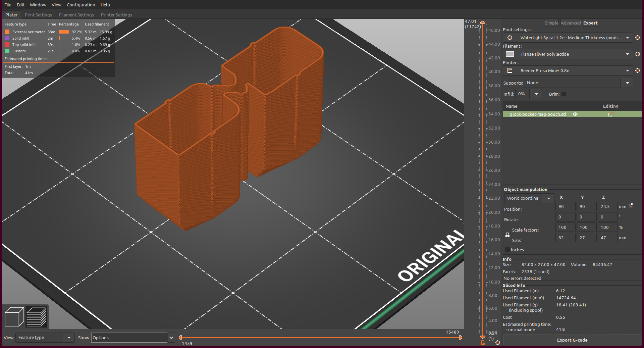
Task: Click the layer slider settings cog
Action: pyautogui.click(x=498, y=343)
